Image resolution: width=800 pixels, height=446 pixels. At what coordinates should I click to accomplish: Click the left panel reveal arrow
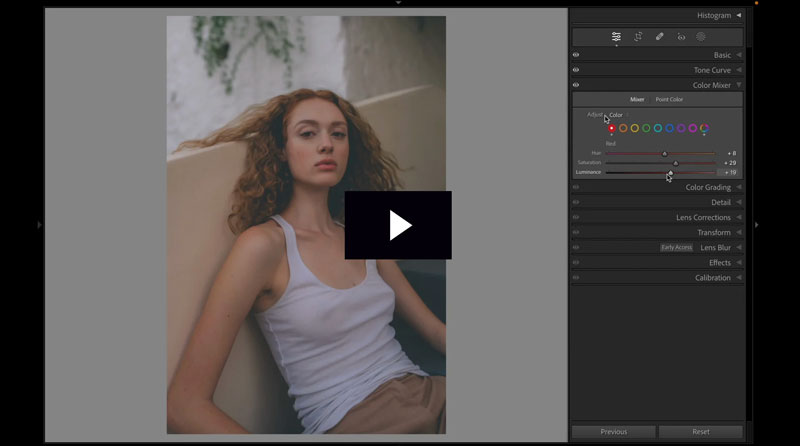pos(39,225)
